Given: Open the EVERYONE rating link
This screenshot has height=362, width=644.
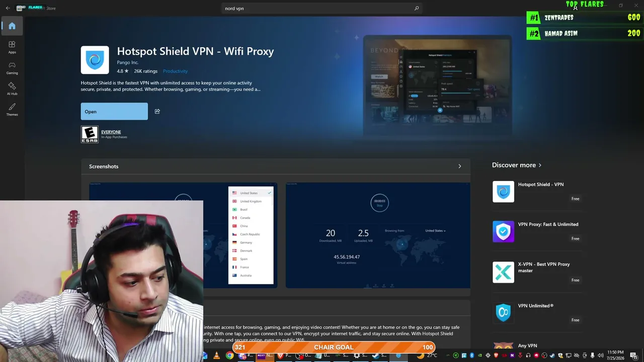Looking at the screenshot, I should point(111,132).
